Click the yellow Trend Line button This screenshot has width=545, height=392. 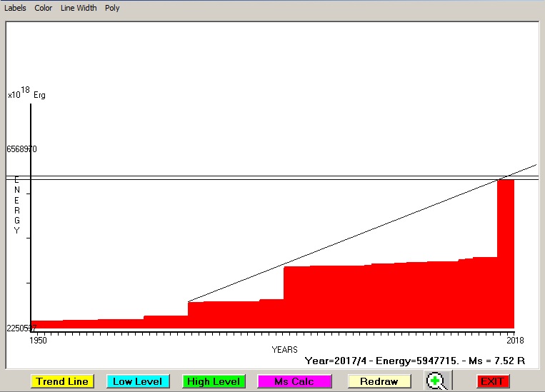pyautogui.click(x=63, y=381)
